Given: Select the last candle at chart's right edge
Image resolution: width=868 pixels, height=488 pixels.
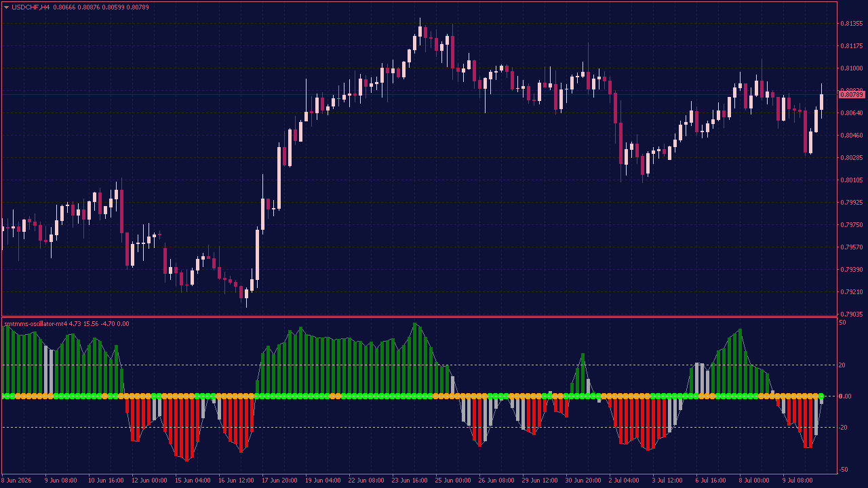Looking at the screenshot, I should click(x=821, y=102).
